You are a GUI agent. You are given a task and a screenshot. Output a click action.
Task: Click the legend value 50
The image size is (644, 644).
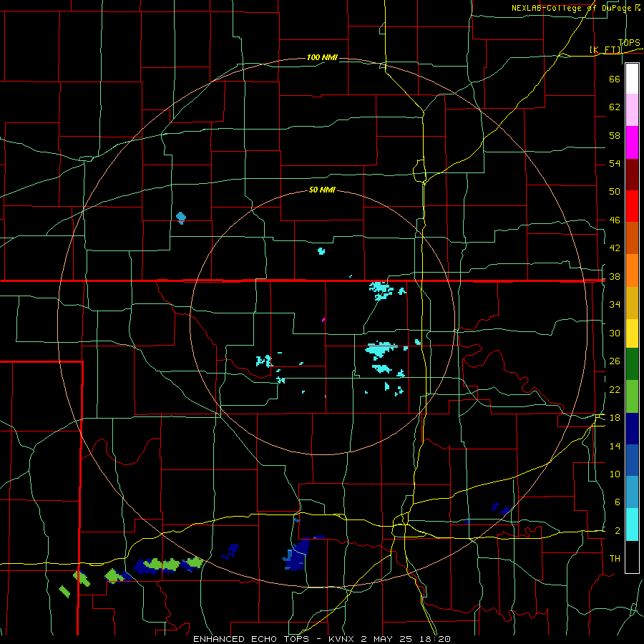pos(615,191)
